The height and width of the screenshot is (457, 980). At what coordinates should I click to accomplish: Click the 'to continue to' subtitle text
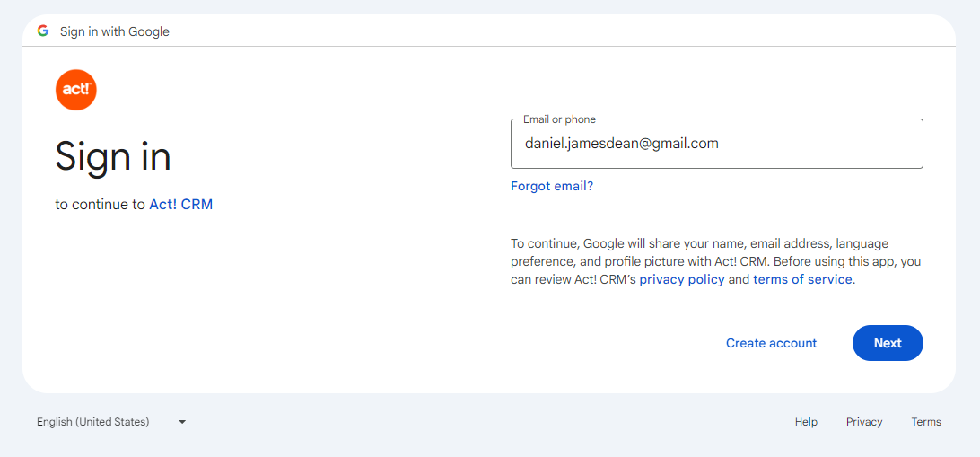(100, 205)
